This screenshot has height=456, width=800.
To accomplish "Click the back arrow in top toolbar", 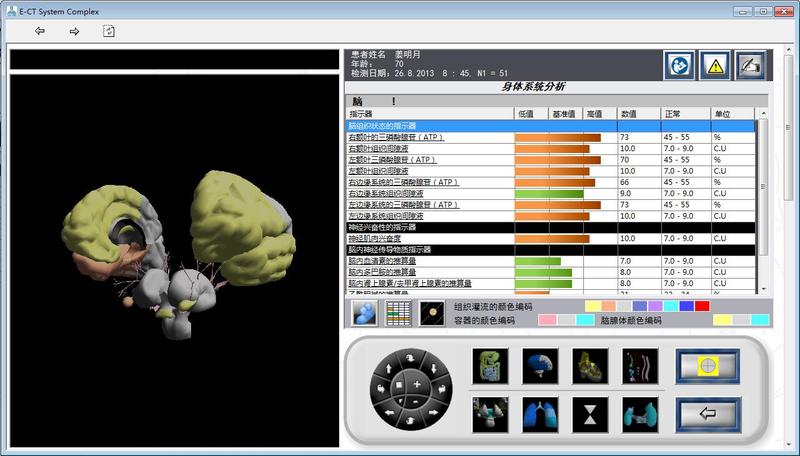I will (40, 31).
